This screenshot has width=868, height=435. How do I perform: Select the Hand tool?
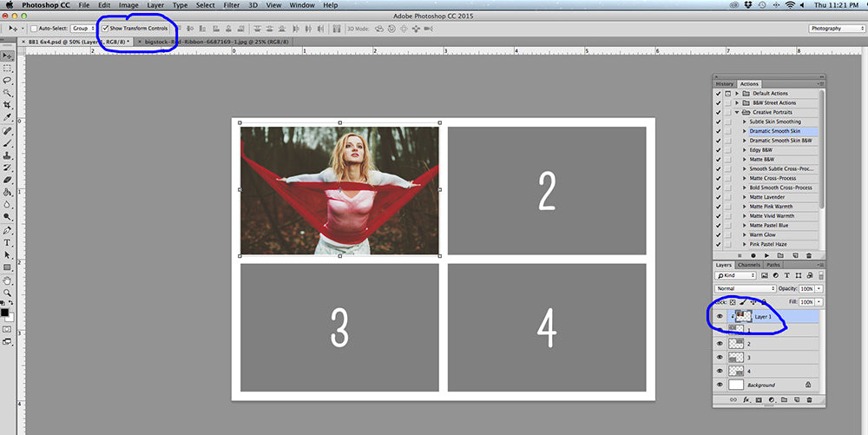click(x=7, y=280)
